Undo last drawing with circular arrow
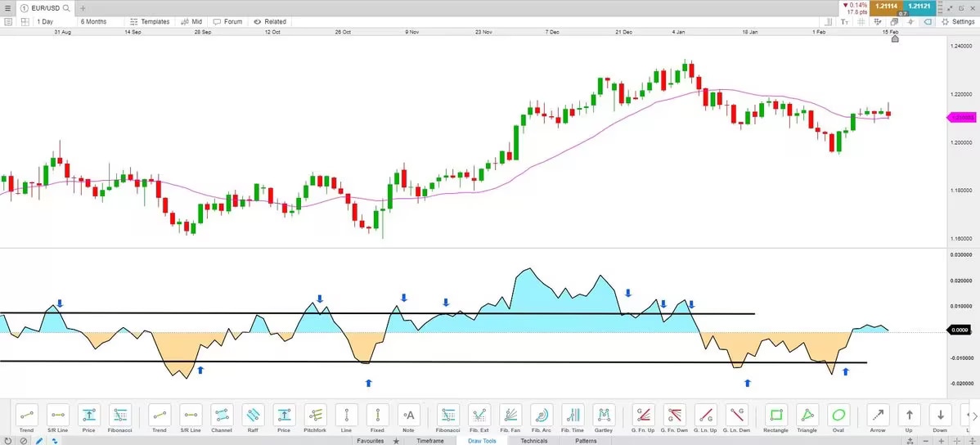This screenshot has width=980, height=445. pyautogui.click(x=7, y=441)
